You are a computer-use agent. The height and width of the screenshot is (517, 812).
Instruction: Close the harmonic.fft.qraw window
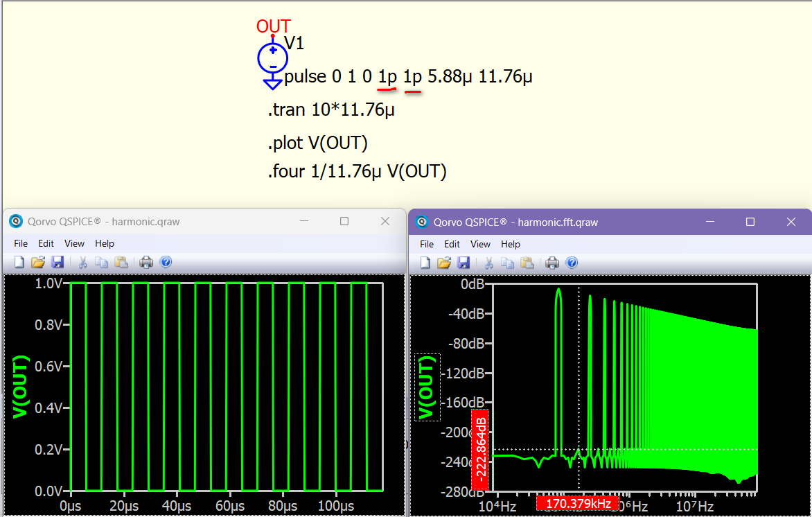pos(791,222)
